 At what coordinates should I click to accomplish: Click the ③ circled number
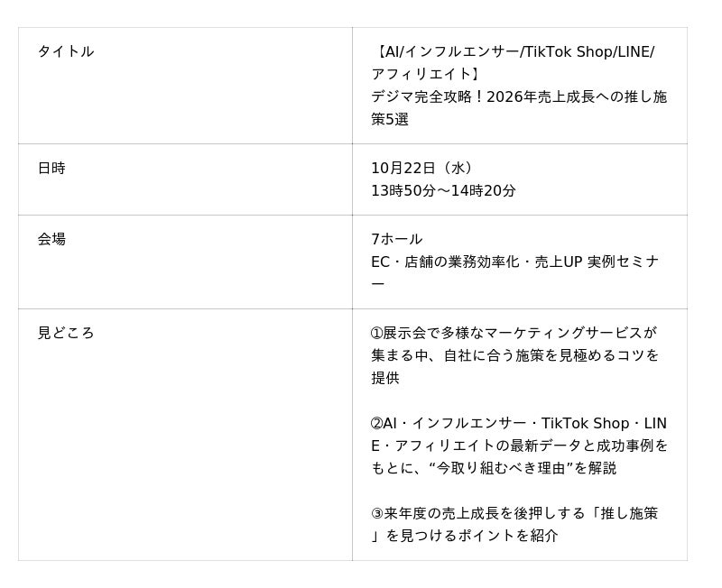[x=377, y=513]
